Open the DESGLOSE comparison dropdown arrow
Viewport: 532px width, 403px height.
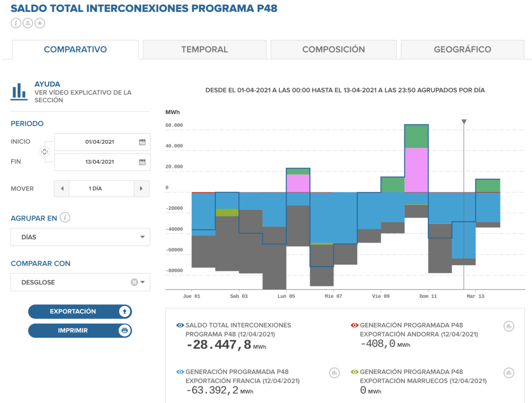coord(143,282)
